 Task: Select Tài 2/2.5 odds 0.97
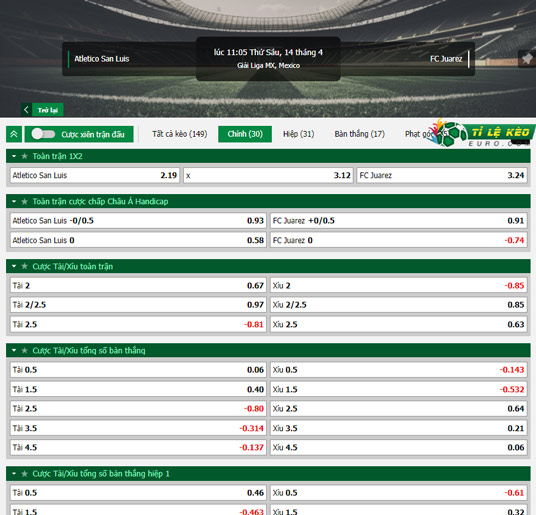[138, 304]
